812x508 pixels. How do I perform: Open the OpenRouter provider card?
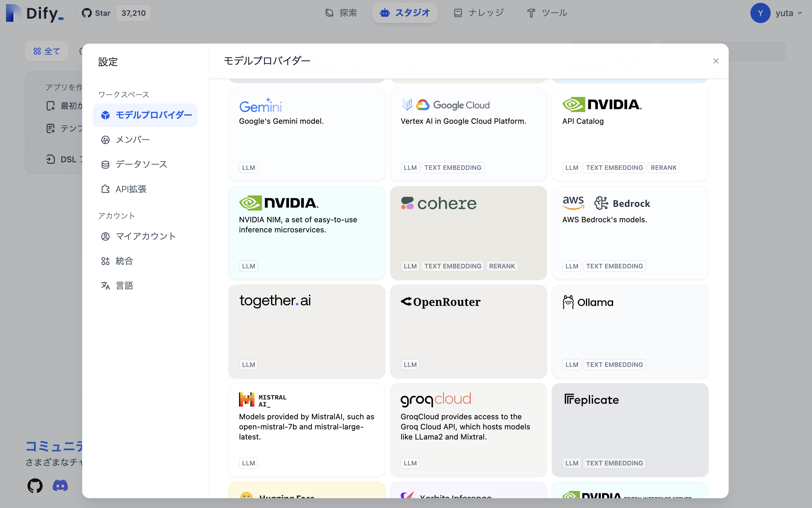pos(468,331)
